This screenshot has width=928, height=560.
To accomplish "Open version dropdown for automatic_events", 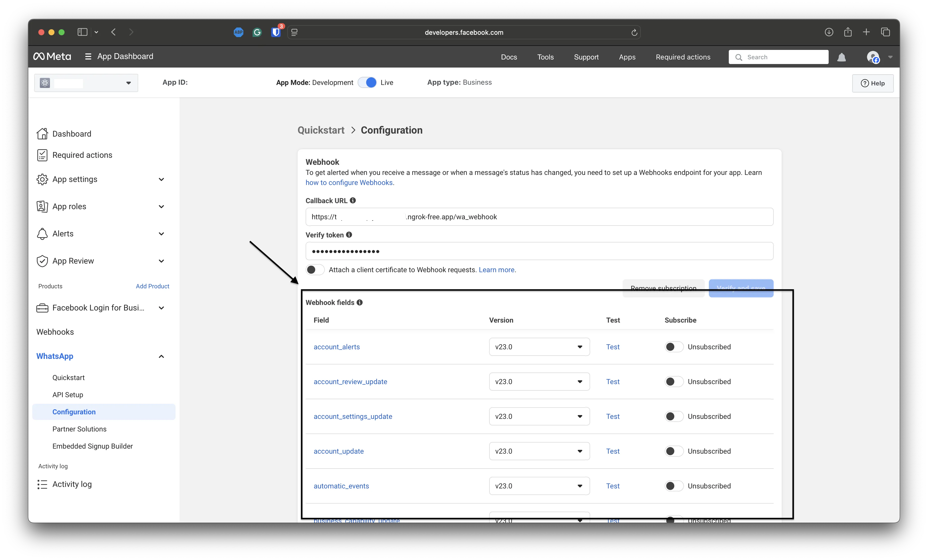I will pos(539,486).
